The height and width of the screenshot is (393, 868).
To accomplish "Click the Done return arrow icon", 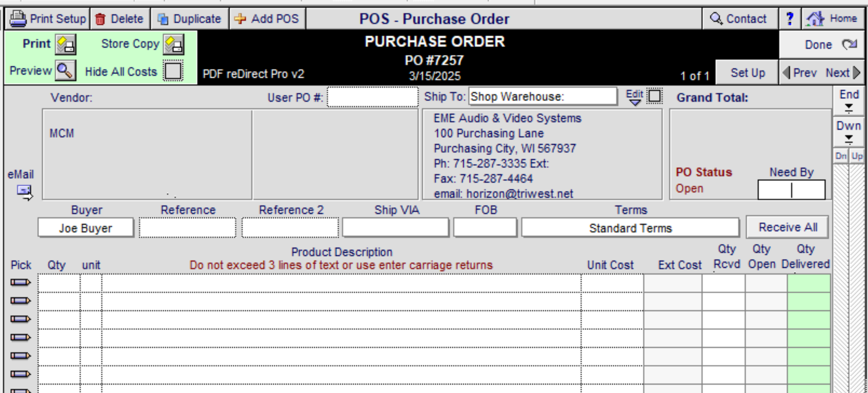I will (x=850, y=44).
